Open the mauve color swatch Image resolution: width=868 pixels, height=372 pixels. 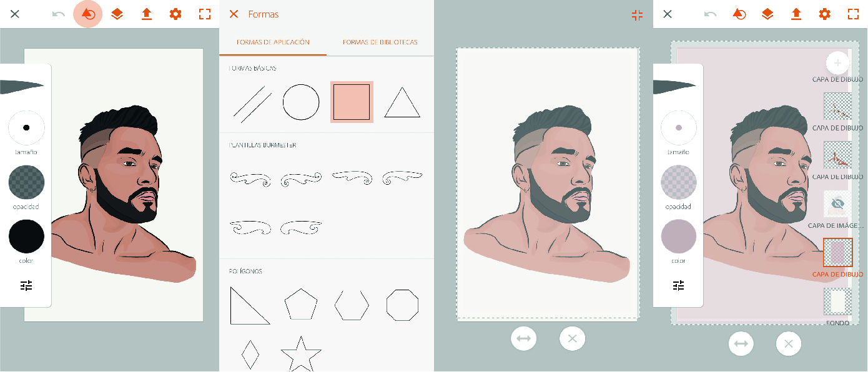pyautogui.click(x=678, y=237)
